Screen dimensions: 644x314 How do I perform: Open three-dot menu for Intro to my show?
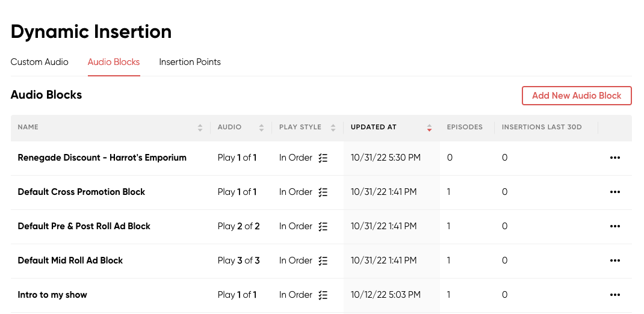[x=615, y=295]
